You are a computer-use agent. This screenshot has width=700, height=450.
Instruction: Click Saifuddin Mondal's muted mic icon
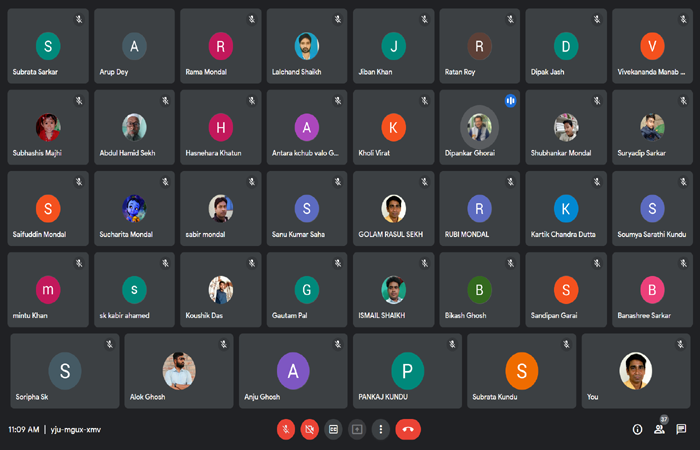pyautogui.click(x=79, y=182)
